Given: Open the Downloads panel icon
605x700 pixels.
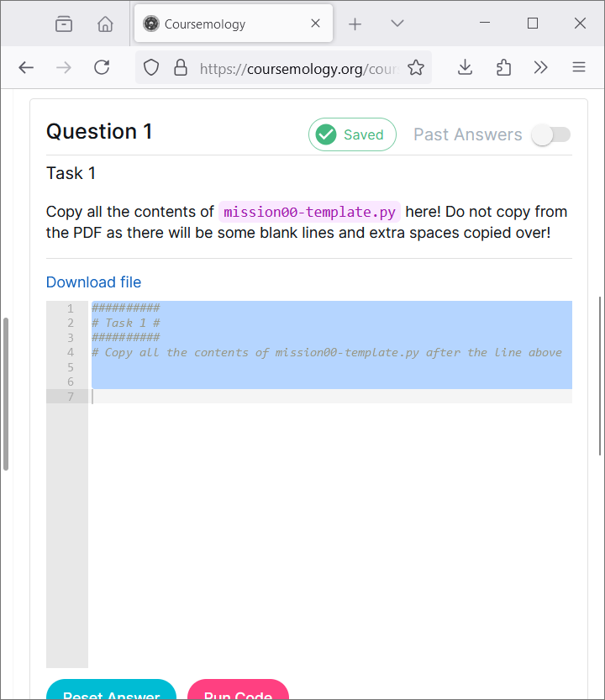Looking at the screenshot, I should pos(465,67).
